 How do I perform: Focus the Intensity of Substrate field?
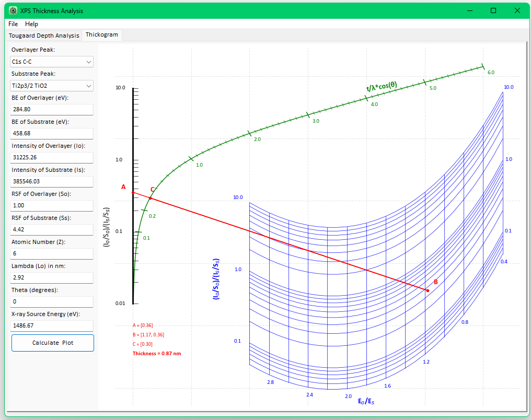52,181
